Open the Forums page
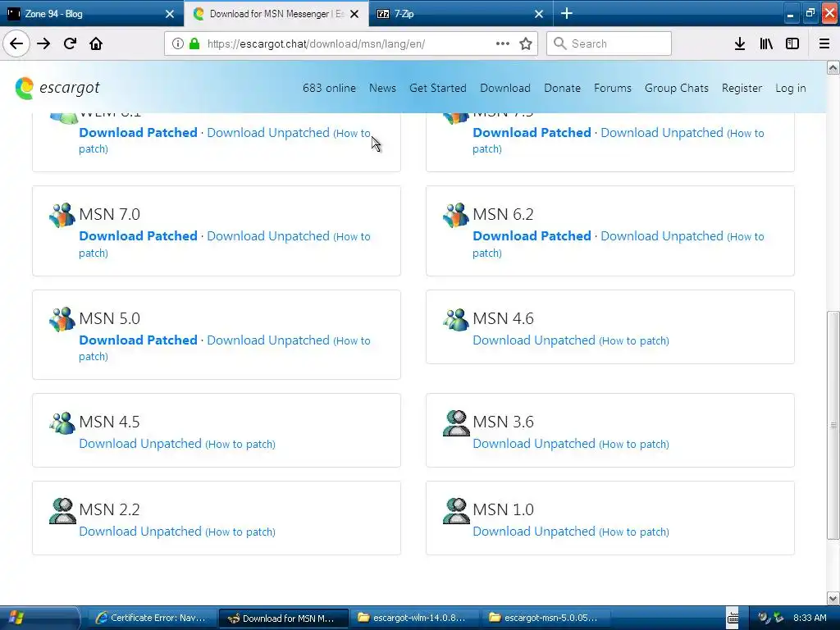 coord(612,88)
